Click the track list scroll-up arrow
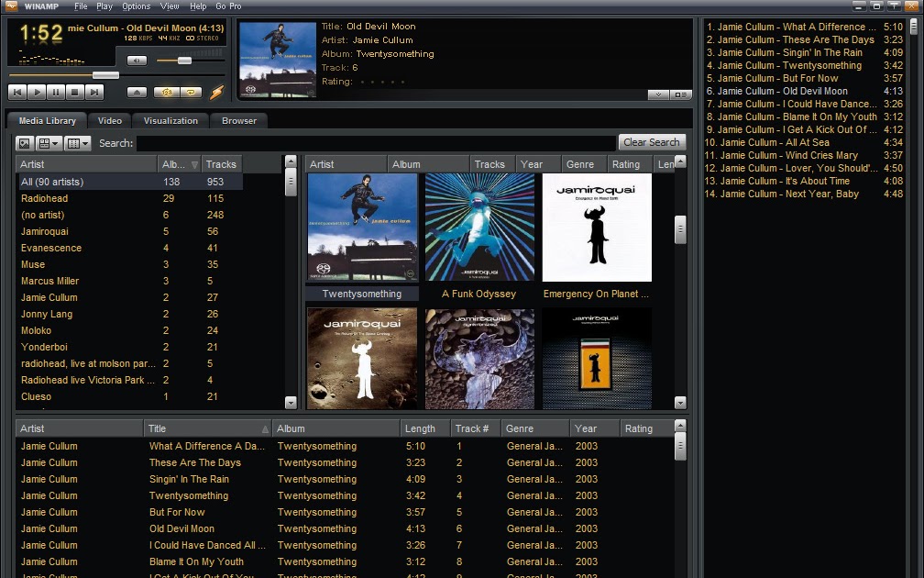The width and height of the screenshot is (924, 578). 680,426
